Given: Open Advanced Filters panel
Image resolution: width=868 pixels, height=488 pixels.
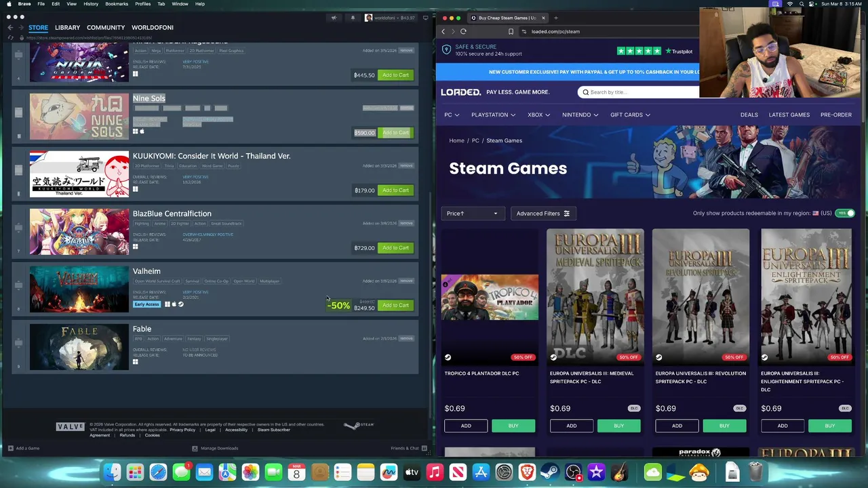Looking at the screenshot, I should click(x=543, y=213).
